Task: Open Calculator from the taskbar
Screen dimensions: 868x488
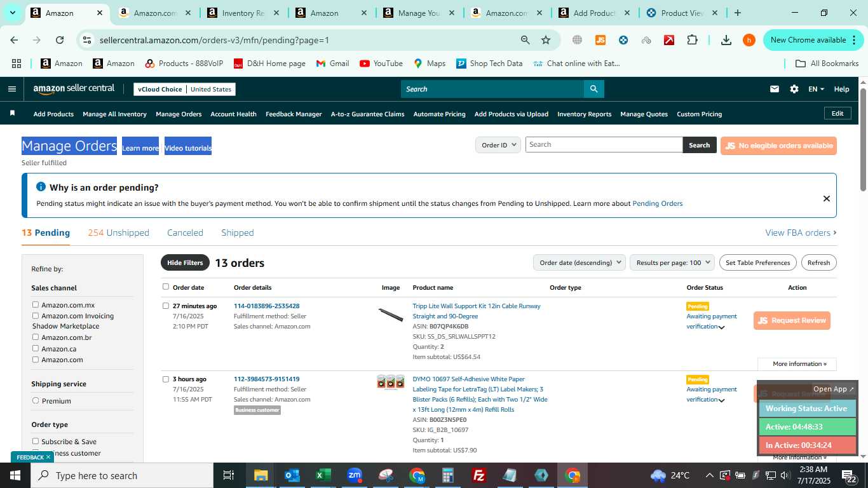Action: pos(448,475)
